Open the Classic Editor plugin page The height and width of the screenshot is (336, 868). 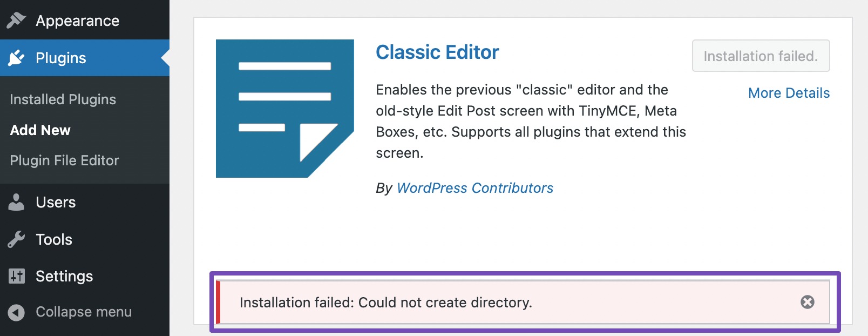click(437, 52)
